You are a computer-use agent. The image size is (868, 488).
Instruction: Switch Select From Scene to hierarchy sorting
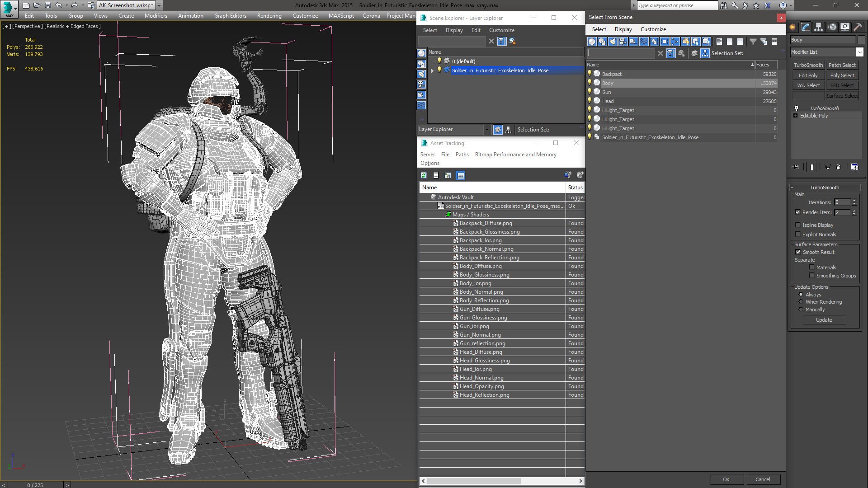705,53
